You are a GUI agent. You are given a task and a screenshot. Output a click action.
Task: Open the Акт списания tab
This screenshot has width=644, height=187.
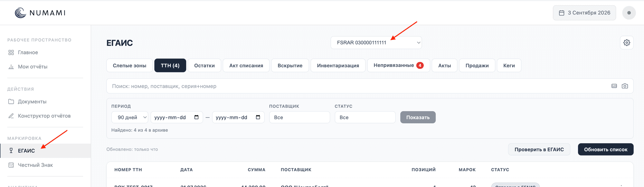246,66
